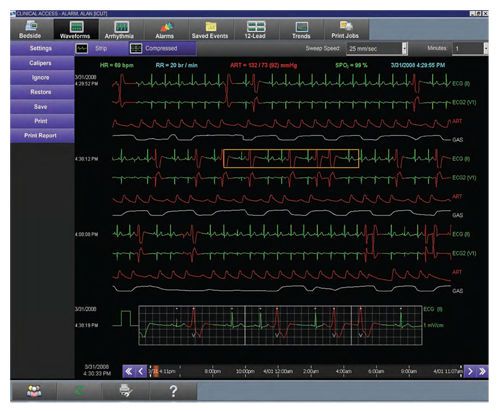
Task: Jump back with the double-left arrow
Action: pyautogui.click(x=129, y=371)
